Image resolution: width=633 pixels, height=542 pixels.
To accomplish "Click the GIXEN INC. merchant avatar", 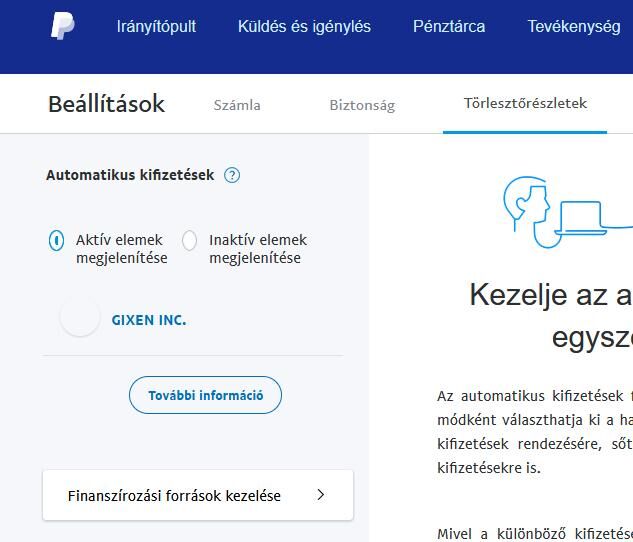I will [x=80, y=319].
